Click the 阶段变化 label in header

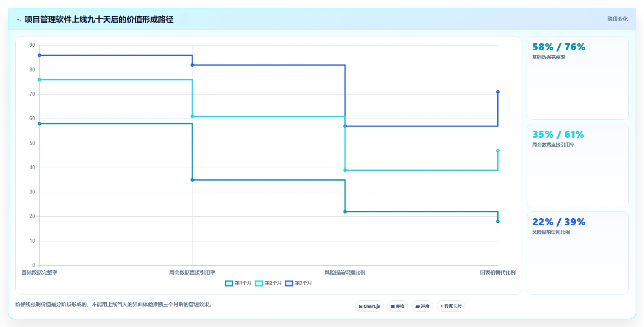[618, 19]
